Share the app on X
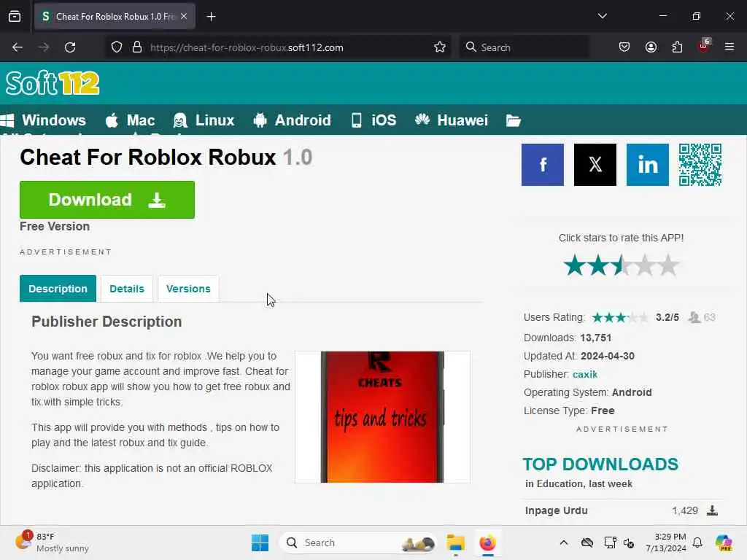Viewport: 747px width, 560px height. [595, 165]
